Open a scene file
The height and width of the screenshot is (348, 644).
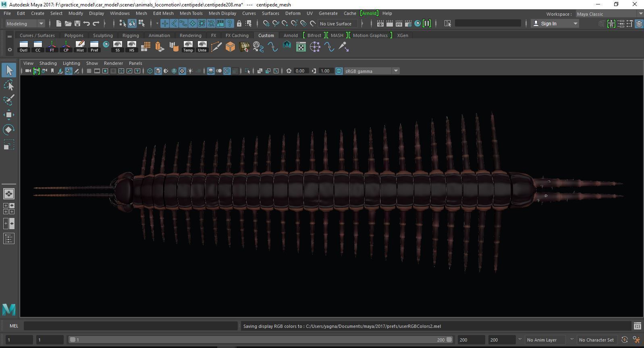point(68,23)
